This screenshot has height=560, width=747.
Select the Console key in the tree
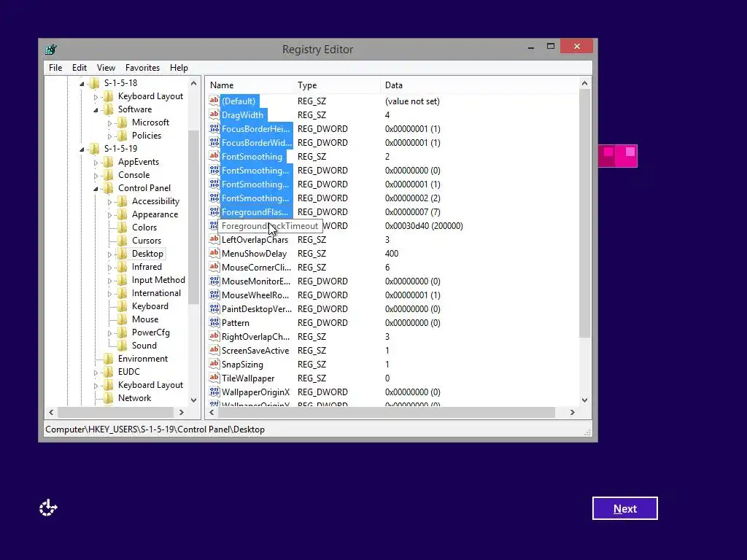pos(134,175)
